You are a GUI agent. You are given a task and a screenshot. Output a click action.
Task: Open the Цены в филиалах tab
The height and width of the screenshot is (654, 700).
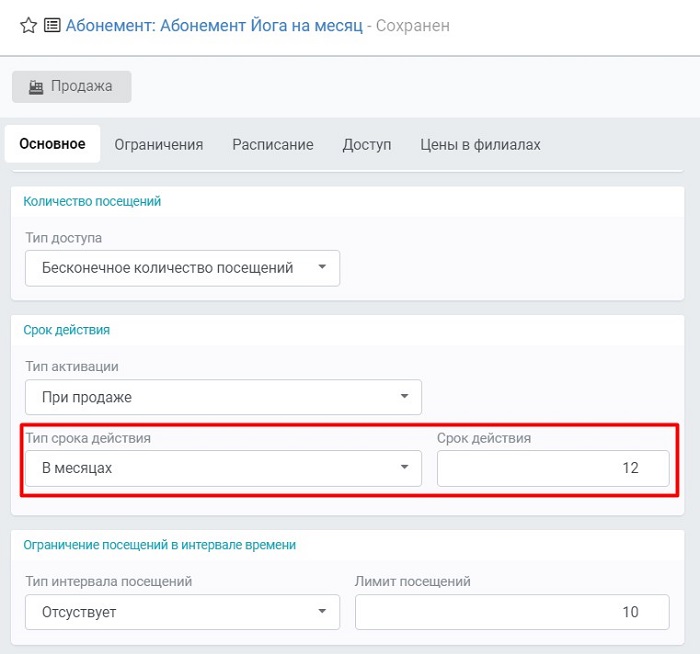click(480, 144)
